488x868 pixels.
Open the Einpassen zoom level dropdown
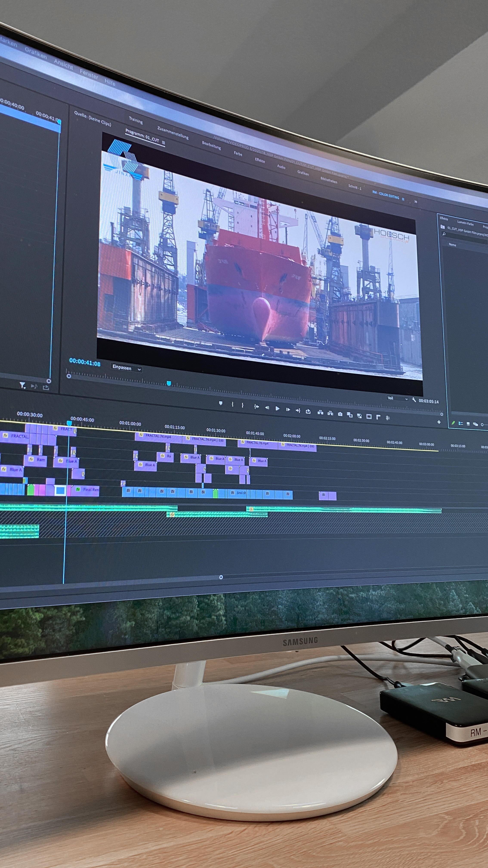click(126, 368)
